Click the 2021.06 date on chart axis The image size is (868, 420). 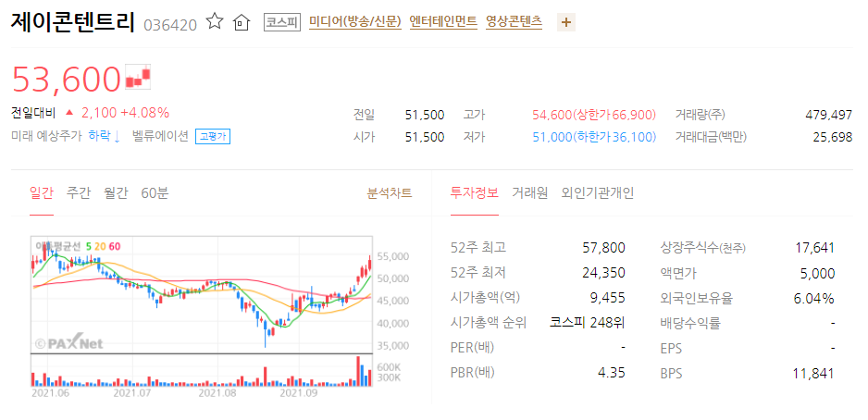50,393
